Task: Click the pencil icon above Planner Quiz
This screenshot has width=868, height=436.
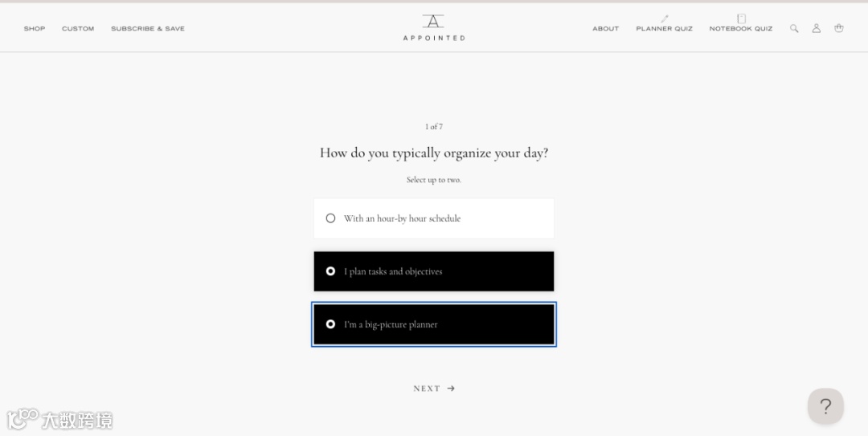Action: tap(665, 18)
